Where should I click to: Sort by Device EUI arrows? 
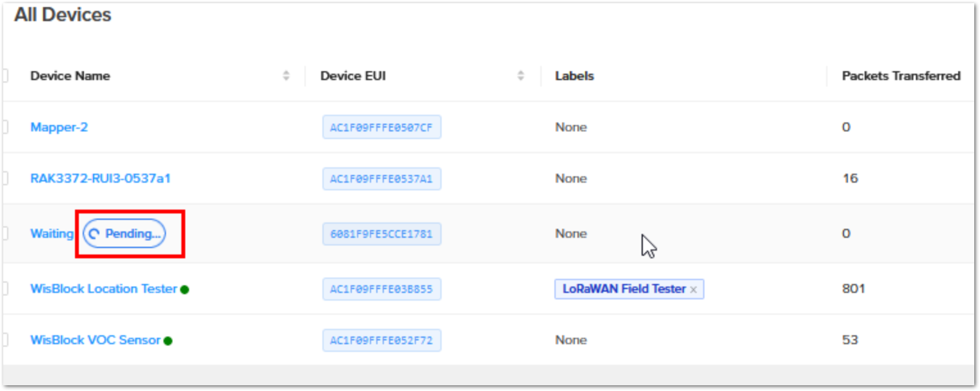[x=521, y=76]
